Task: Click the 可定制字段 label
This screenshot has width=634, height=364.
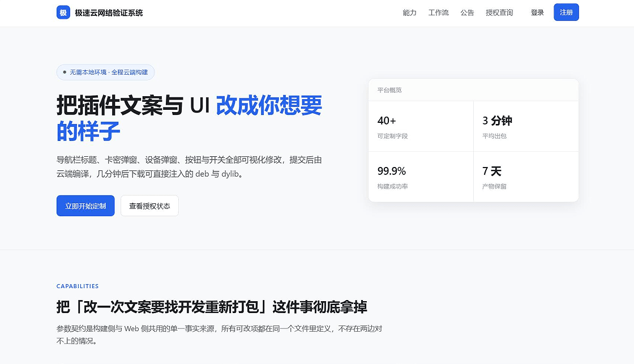Action: coord(393,136)
